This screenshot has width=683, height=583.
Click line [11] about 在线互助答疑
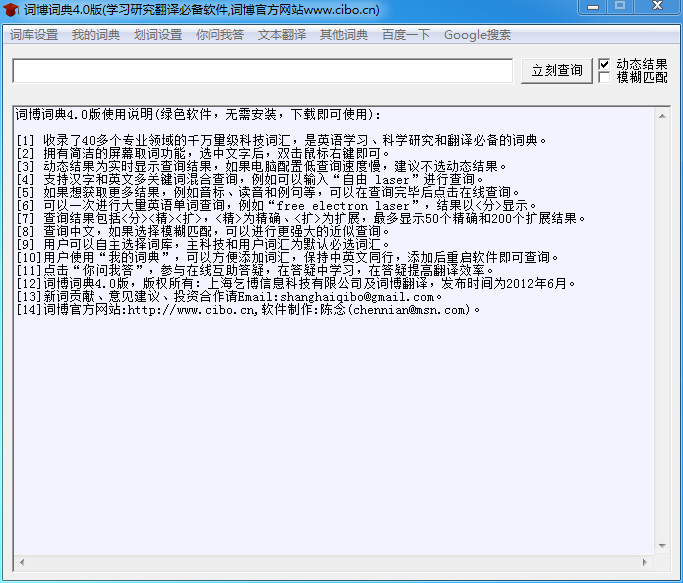255,271
